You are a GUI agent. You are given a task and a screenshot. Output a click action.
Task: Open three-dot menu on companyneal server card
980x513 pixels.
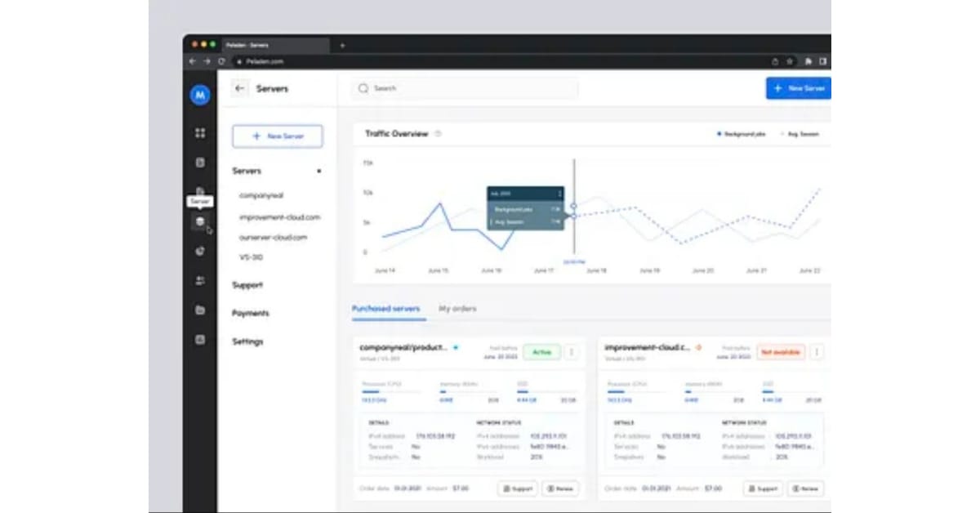(x=571, y=352)
